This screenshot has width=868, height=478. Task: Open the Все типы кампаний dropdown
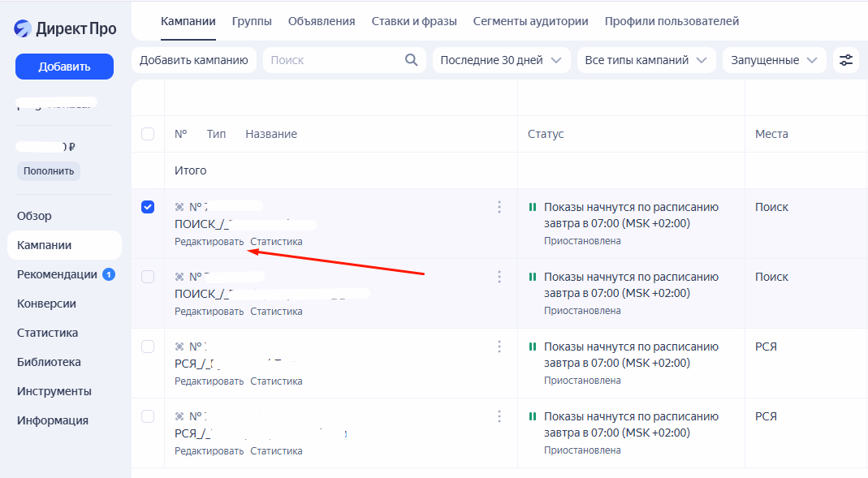coord(646,60)
